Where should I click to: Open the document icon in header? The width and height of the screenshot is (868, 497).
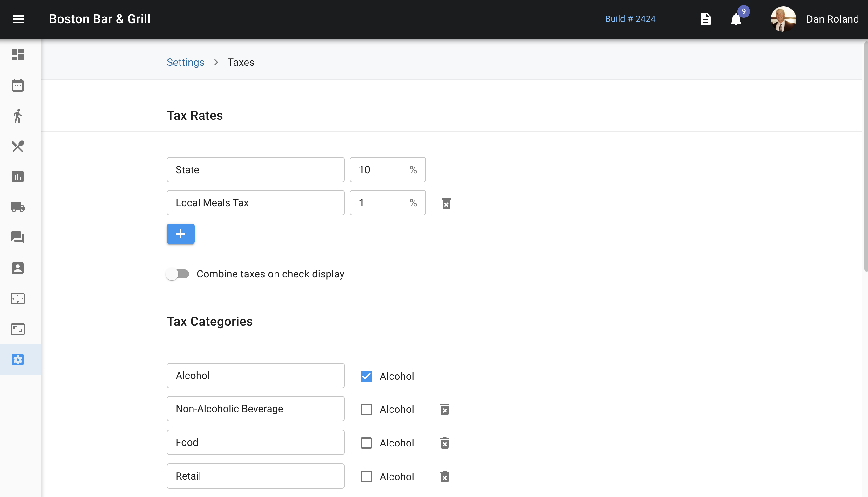click(x=705, y=19)
